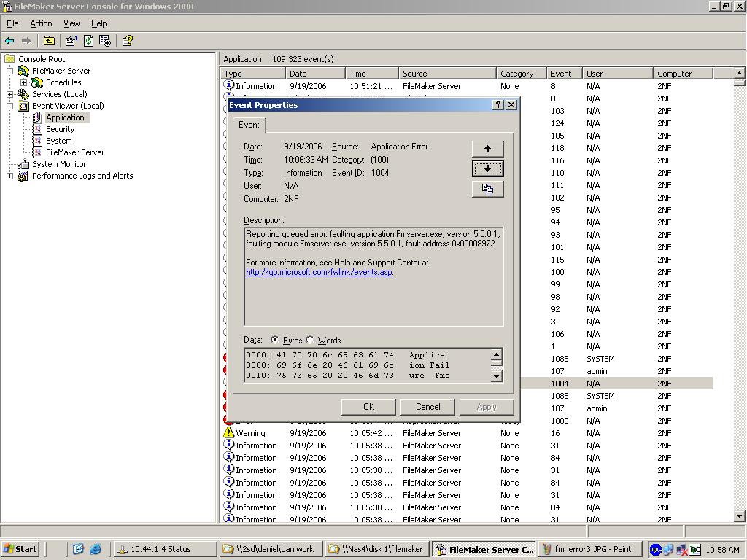The width and height of the screenshot is (747, 560).
Task: Select the event row with ID 1000
Action: click(616, 421)
